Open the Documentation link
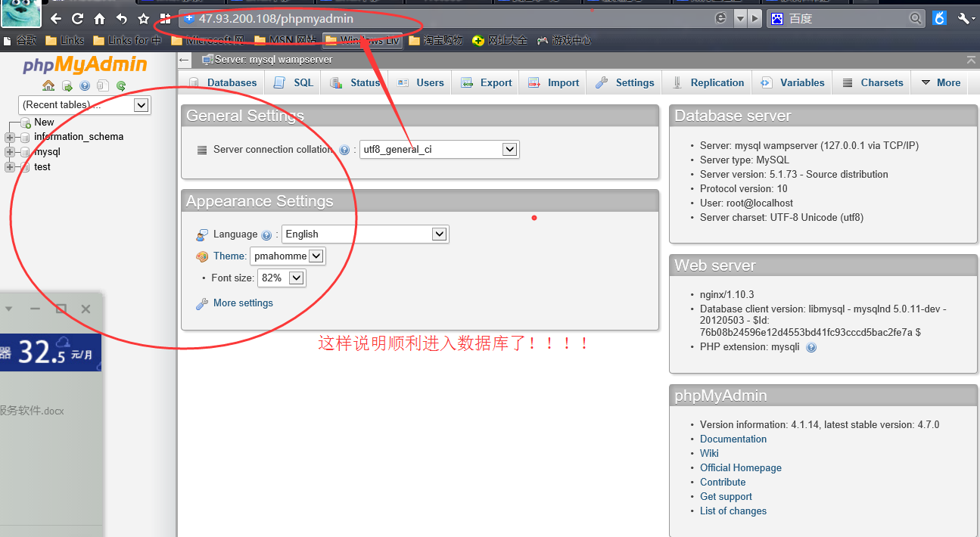This screenshot has height=537, width=980. point(733,439)
